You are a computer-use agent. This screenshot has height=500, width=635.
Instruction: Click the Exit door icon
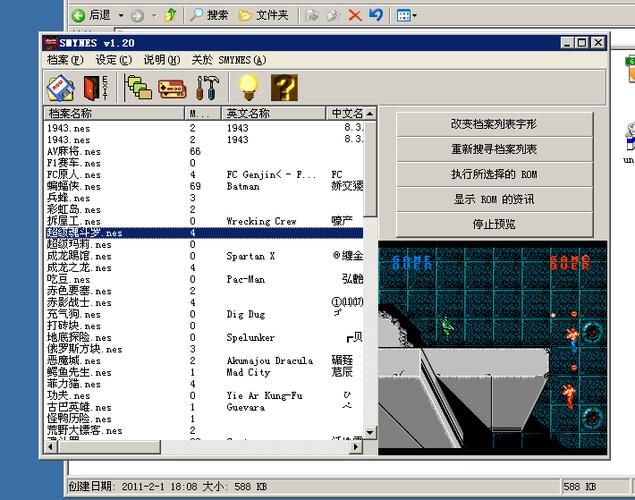[x=94, y=88]
